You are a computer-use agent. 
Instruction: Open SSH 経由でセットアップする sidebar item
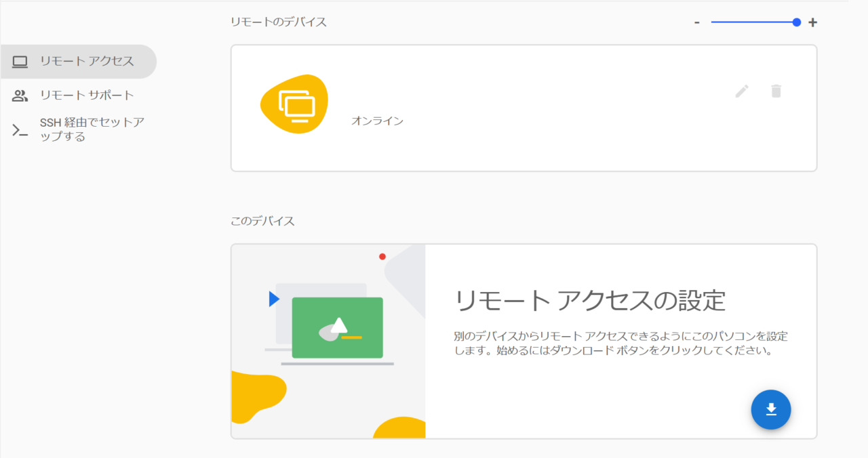tap(77, 129)
